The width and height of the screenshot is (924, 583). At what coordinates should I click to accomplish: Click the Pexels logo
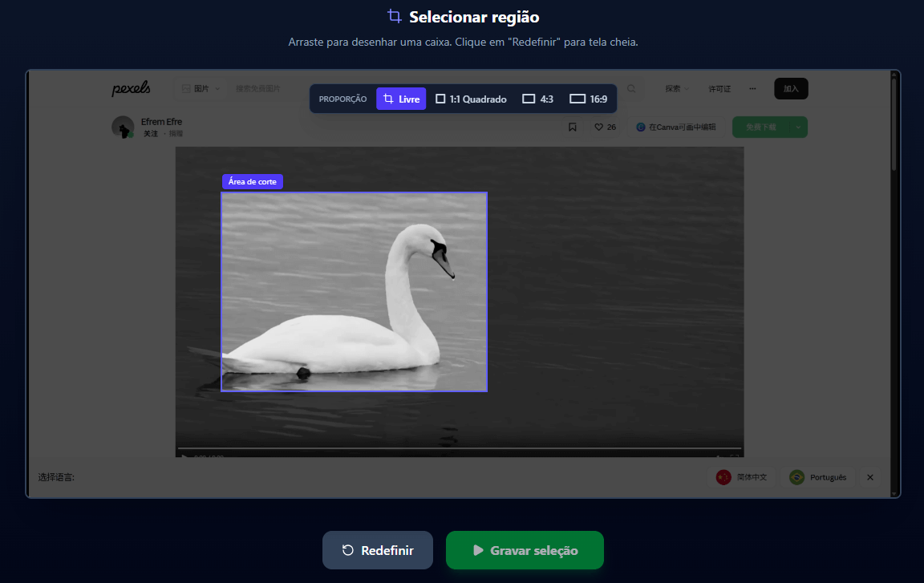[x=131, y=88]
